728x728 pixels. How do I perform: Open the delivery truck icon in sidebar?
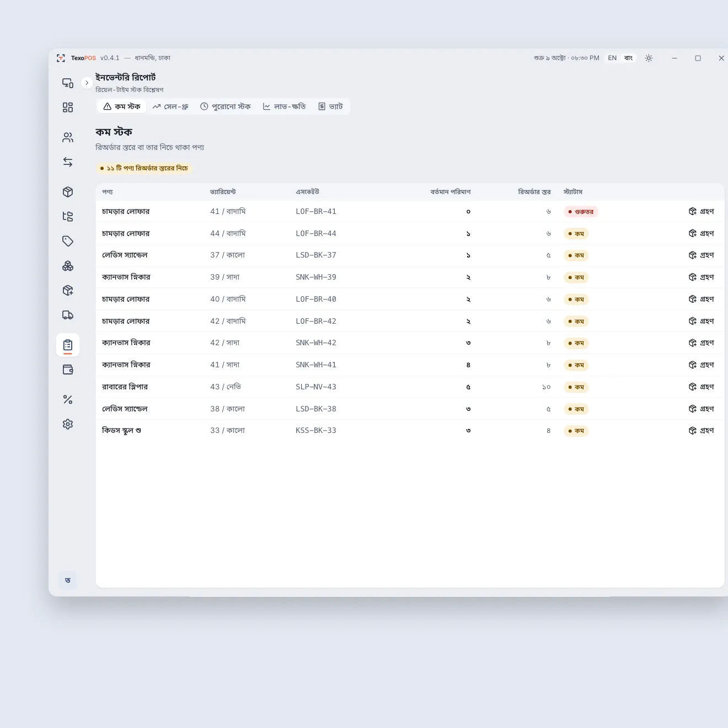pos(68,315)
